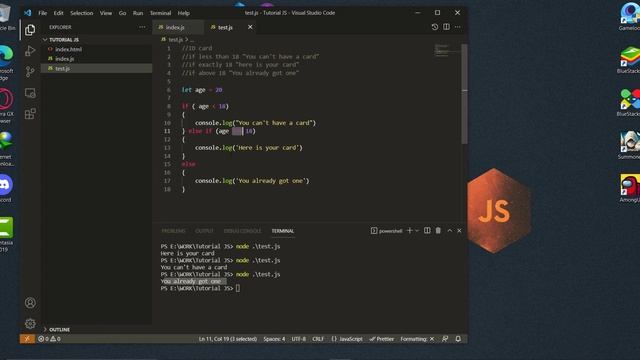Switch to the Output panel tab

point(204,231)
